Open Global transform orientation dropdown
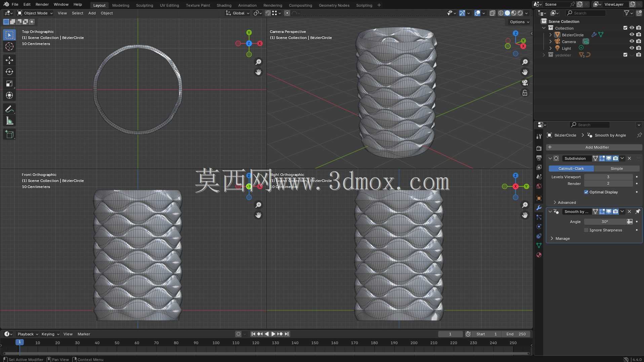 coord(238,13)
